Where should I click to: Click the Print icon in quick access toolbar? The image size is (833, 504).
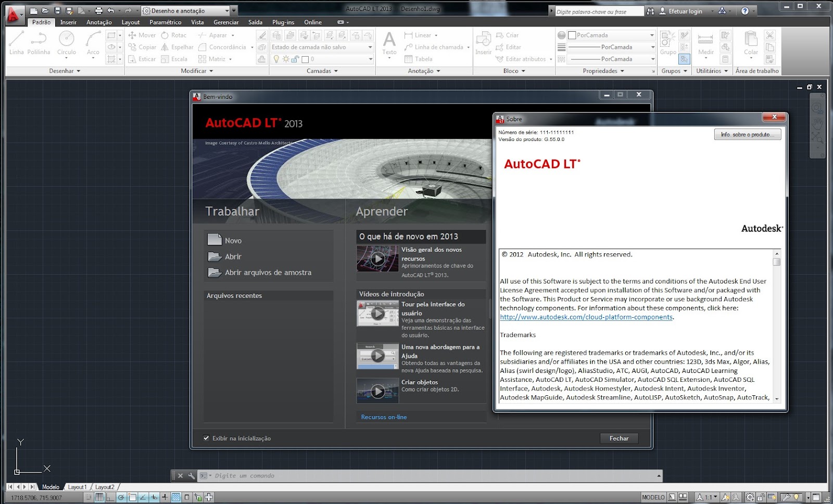tap(98, 11)
